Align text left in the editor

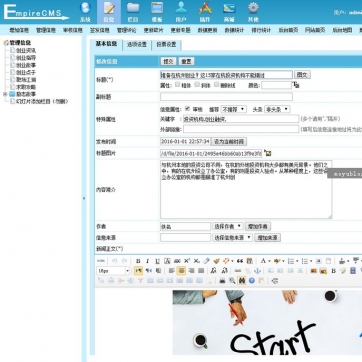point(171,271)
